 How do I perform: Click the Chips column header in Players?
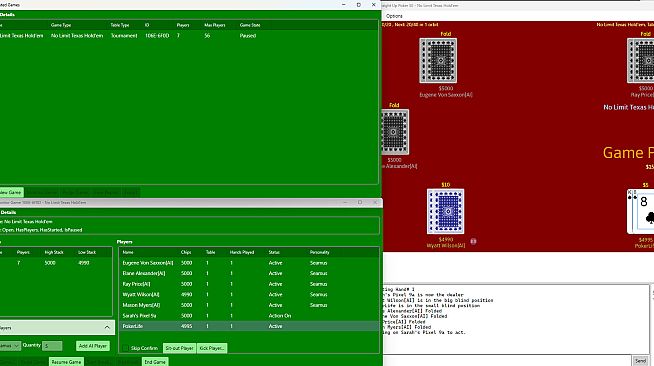(186, 252)
